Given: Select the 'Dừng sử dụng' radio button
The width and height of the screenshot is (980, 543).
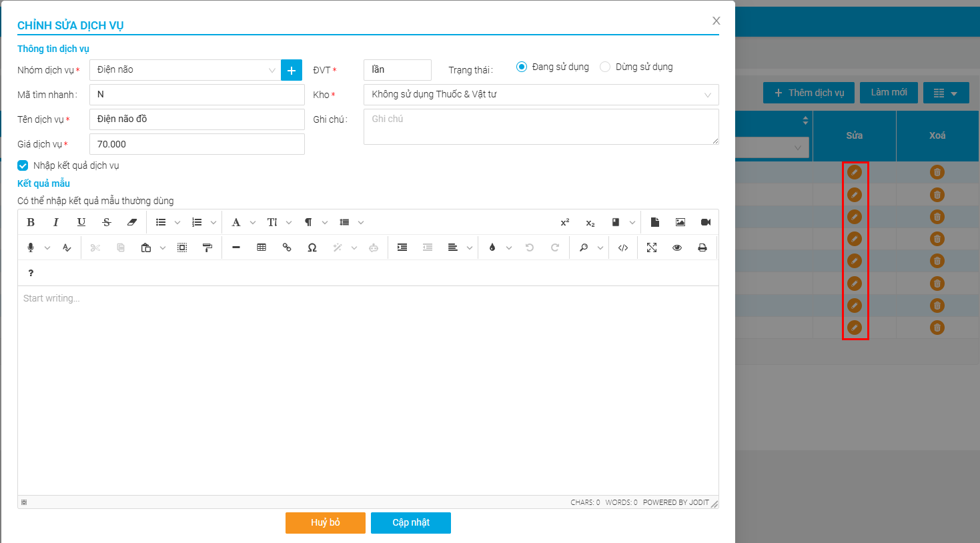Looking at the screenshot, I should coord(605,67).
